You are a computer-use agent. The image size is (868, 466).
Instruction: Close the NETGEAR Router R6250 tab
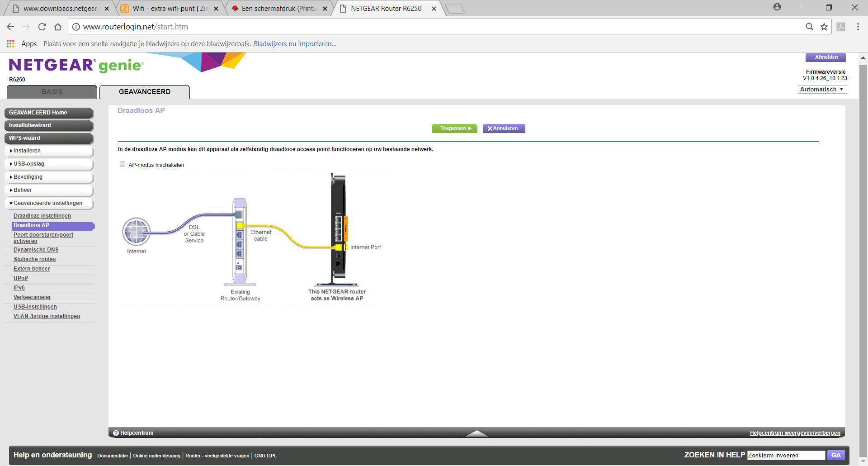434,9
